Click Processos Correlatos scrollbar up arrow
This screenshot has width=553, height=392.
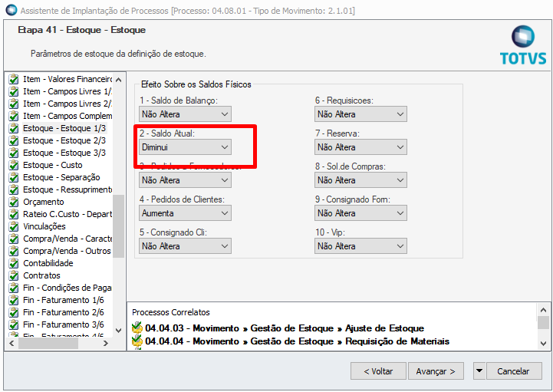tap(544, 310)
